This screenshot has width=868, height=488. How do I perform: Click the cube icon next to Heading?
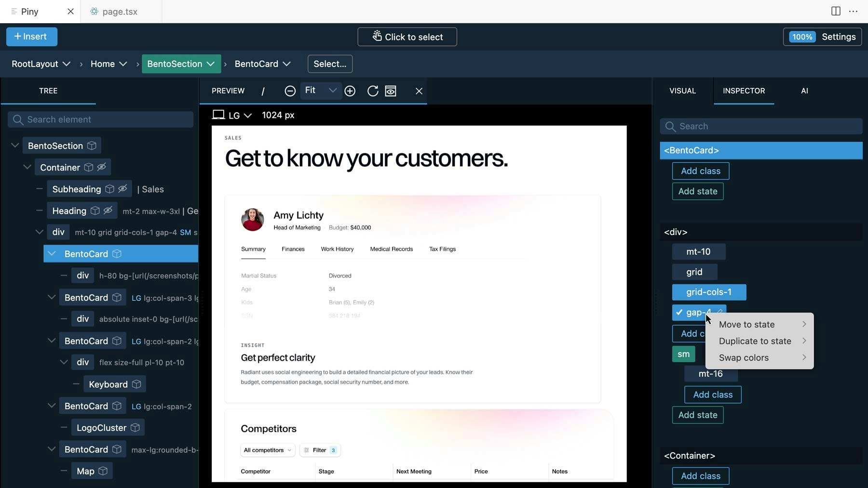pyautogui.click(x=95, y=211)
